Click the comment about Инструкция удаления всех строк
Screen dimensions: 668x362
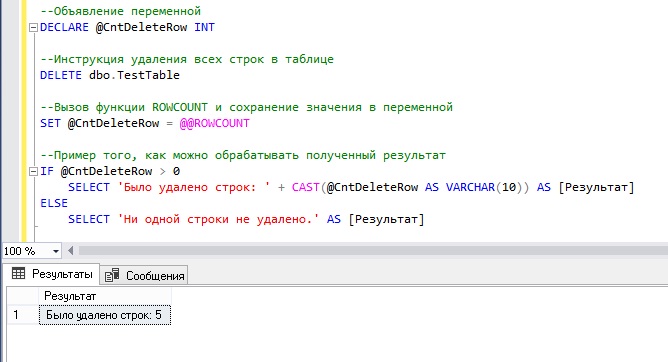click(187, 59)
